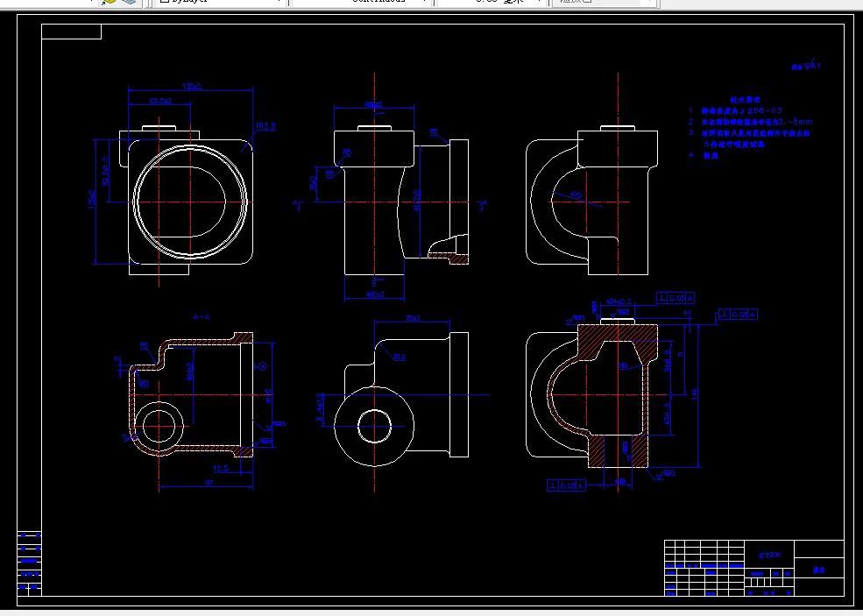Click the R12 radius leader label
This screenshot has height=616, width=863.
tap(400, 358)
